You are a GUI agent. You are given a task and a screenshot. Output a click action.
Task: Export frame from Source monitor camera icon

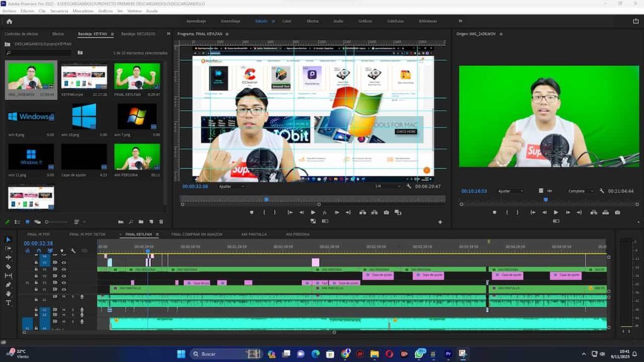[618, 212]
